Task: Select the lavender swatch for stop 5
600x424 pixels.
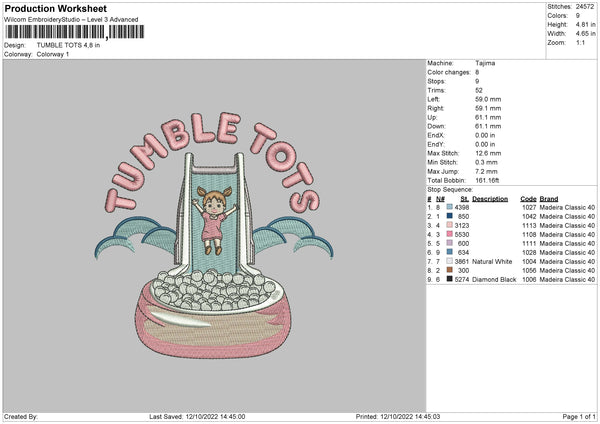Action: coord(450,243)
